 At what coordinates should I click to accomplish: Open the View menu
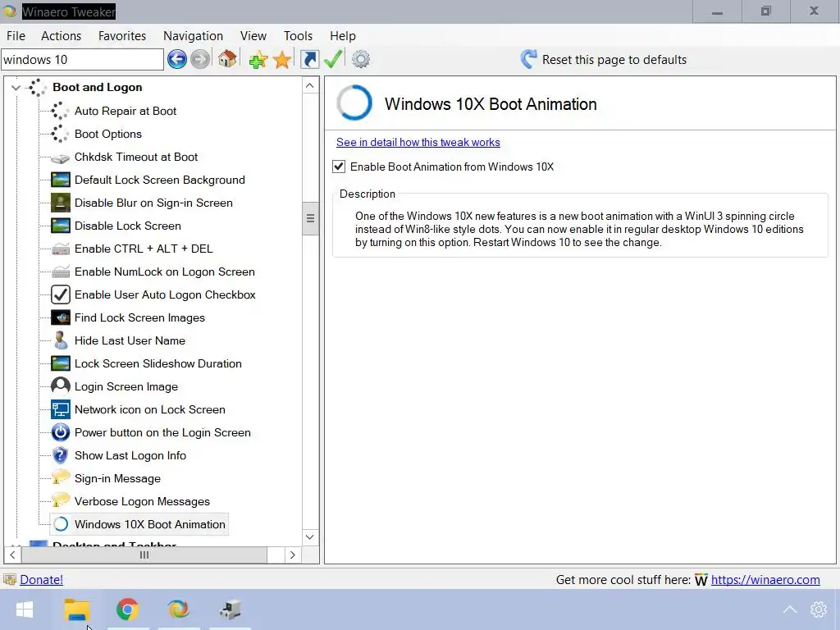253,36
